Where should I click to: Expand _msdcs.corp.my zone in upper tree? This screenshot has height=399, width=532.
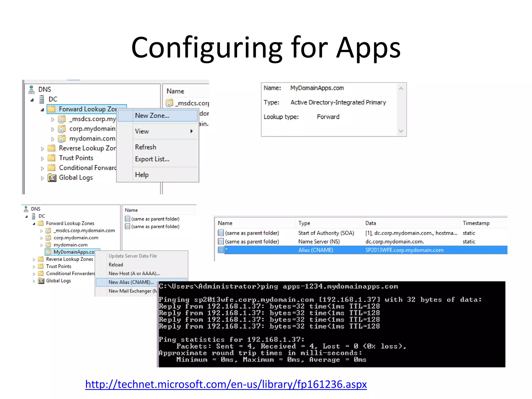(52, 119)
